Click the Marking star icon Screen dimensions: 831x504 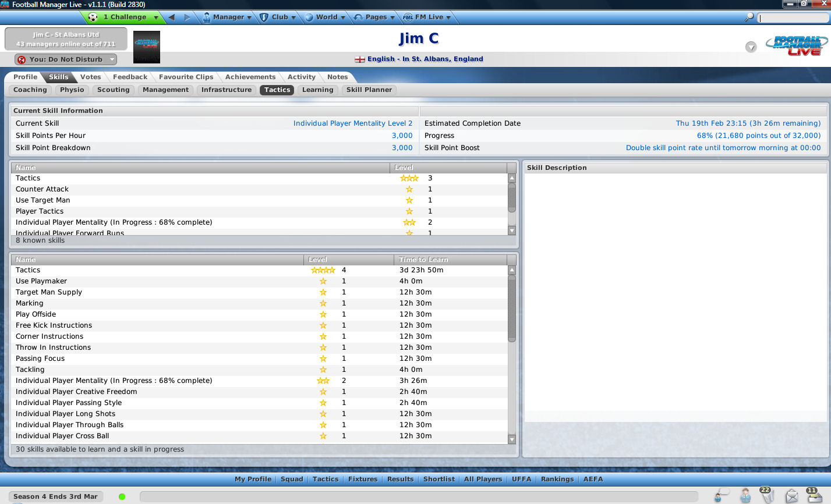coord(323,303)
